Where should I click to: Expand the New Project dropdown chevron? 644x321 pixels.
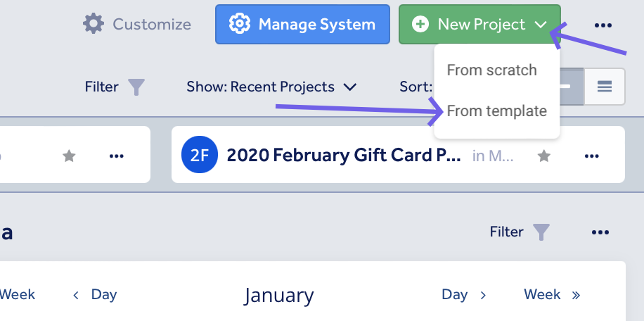pos(540,25)
